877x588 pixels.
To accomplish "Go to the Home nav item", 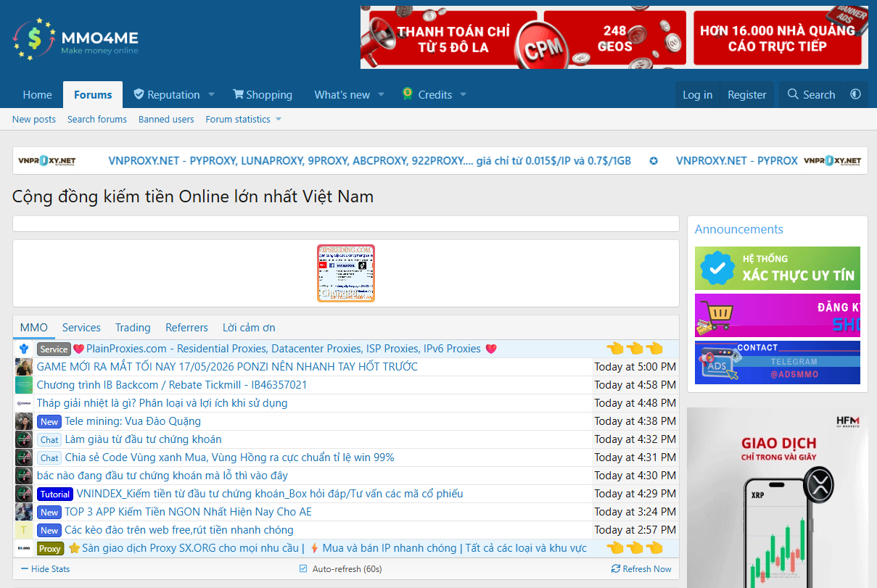I will click(x=37, y=94).
